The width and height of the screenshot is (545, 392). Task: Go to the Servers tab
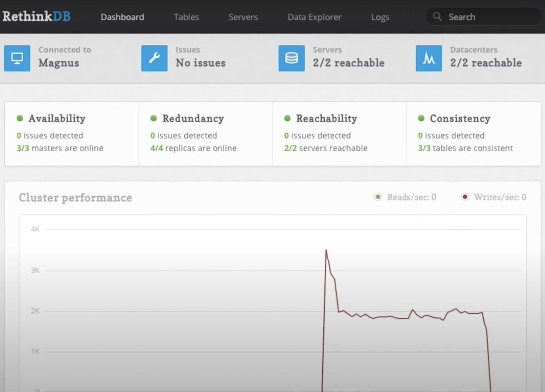[243, 17]
